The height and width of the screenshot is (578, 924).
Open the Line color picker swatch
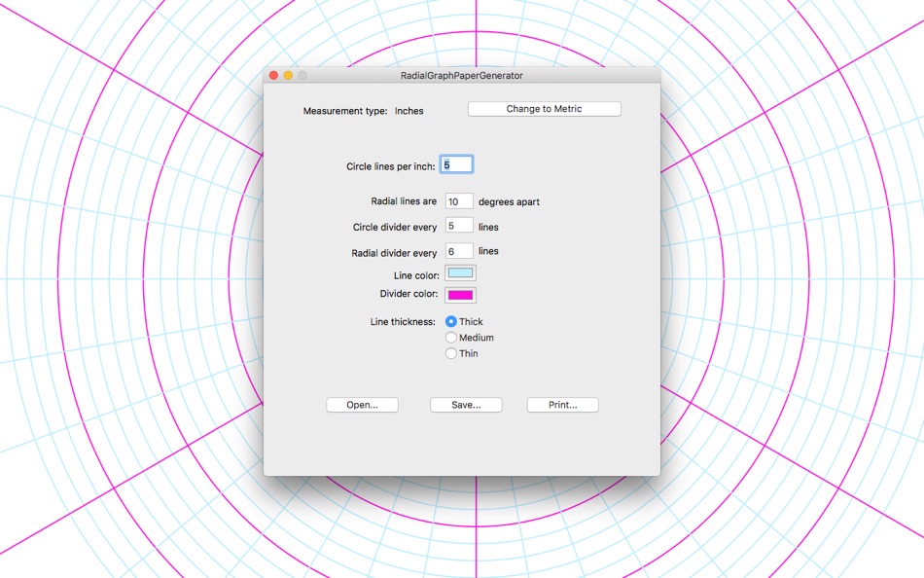tap(460, 273)
